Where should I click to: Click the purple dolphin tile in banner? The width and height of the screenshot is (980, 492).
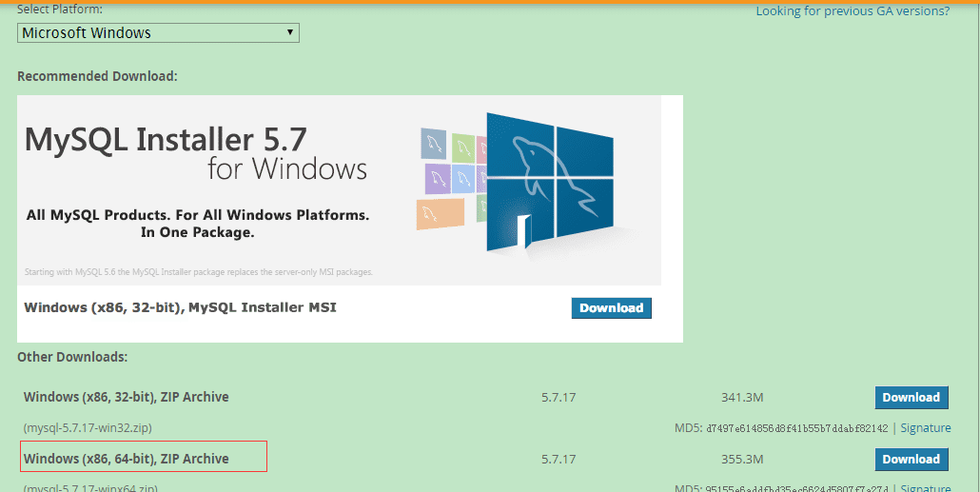(x=438, y=179)
